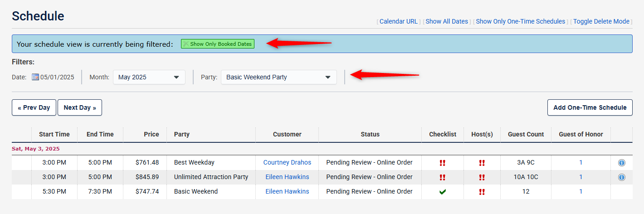Go to Prev Day

click(x=34, y=107)
